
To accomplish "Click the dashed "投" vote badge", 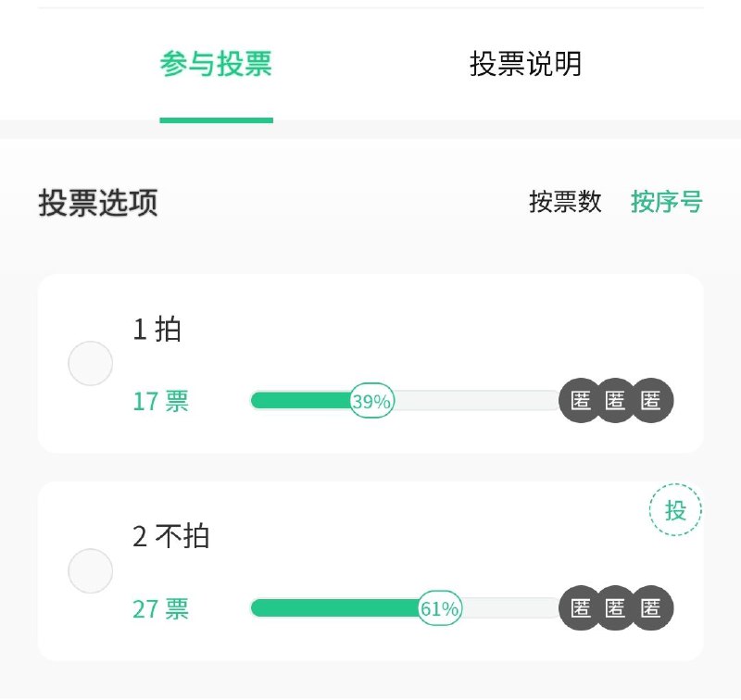I will (677, 510).
